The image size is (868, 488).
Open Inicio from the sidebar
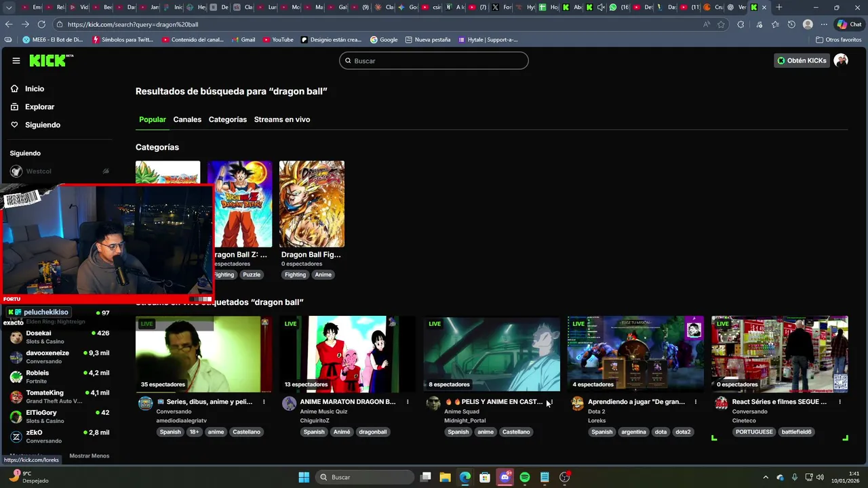pos(35,89)
